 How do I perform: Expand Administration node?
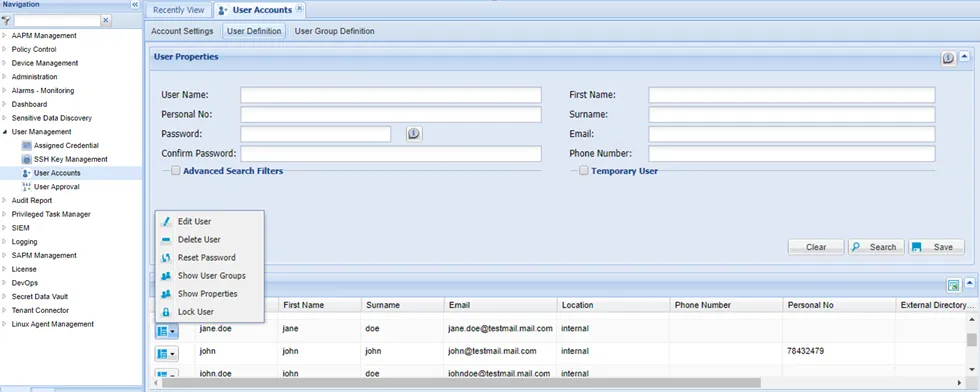pos(5,77)
